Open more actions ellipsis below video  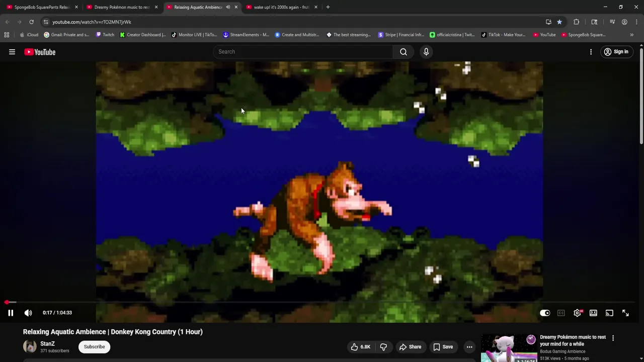pyautogui.click(x=469, y=347)
